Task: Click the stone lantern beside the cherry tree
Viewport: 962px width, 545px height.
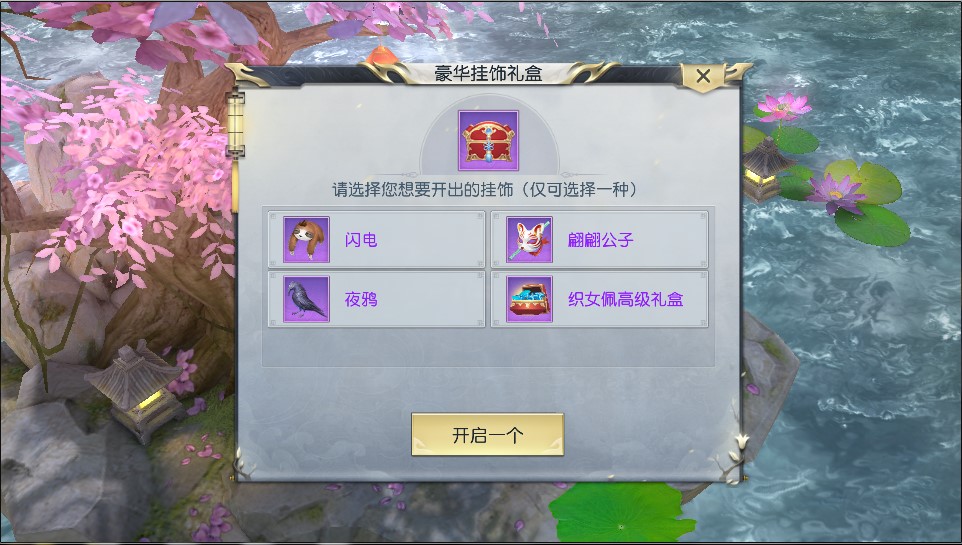Action: coord(135,390)
